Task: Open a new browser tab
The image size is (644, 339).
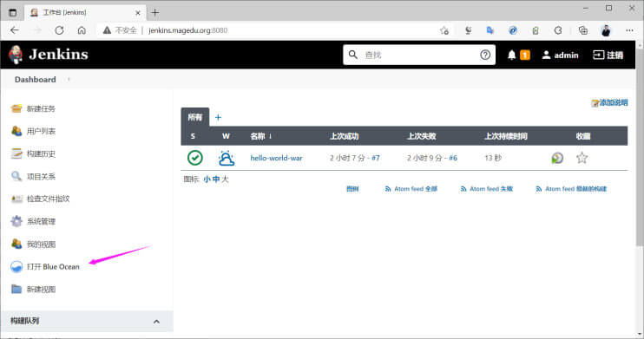Action: click(154, 12)
